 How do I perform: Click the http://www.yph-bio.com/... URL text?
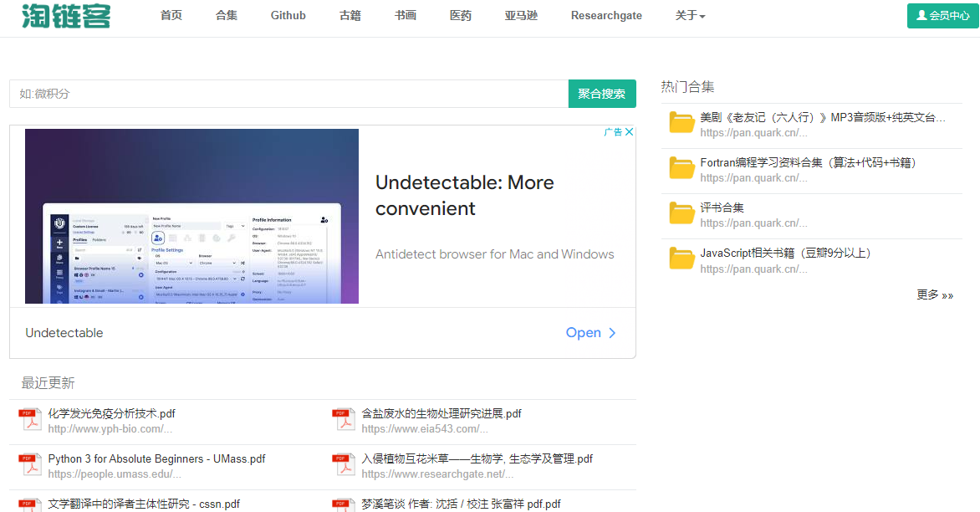(110, 429)
